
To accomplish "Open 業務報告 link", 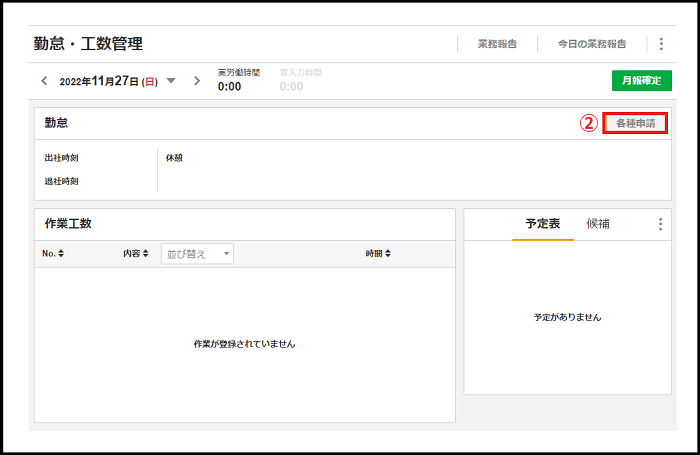I will 497,44.
